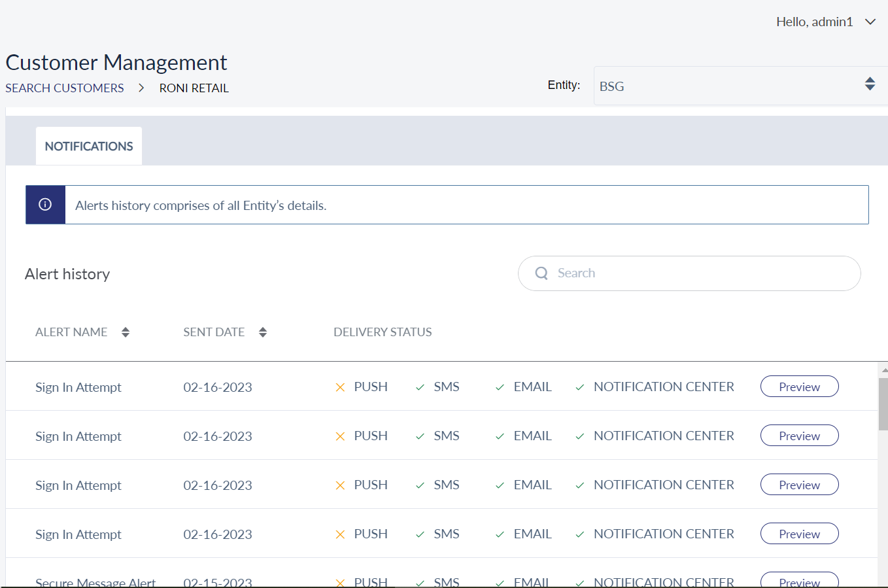Click the alert list scrollbar thumb
The image size is (888, 588).
(883, 404)
